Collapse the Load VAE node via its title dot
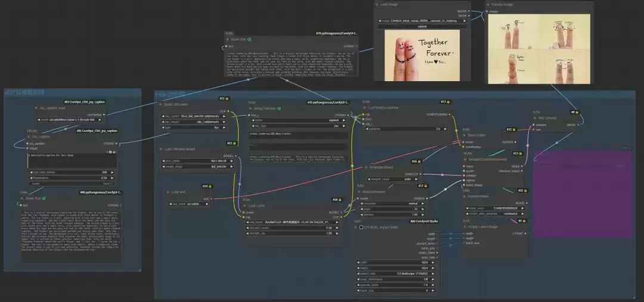This screenshot has width=644, height=302. point(168,192)
